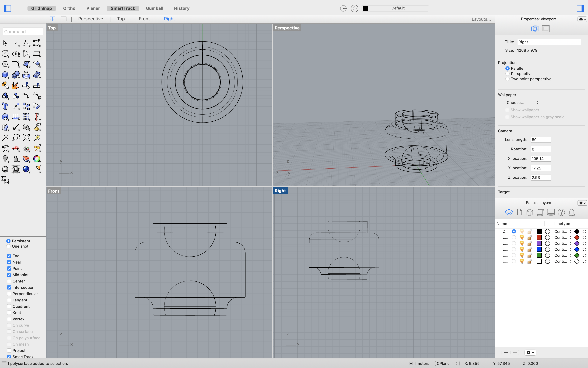
Task: Open the Array grid tool
Action: click(x=26, y=117)
